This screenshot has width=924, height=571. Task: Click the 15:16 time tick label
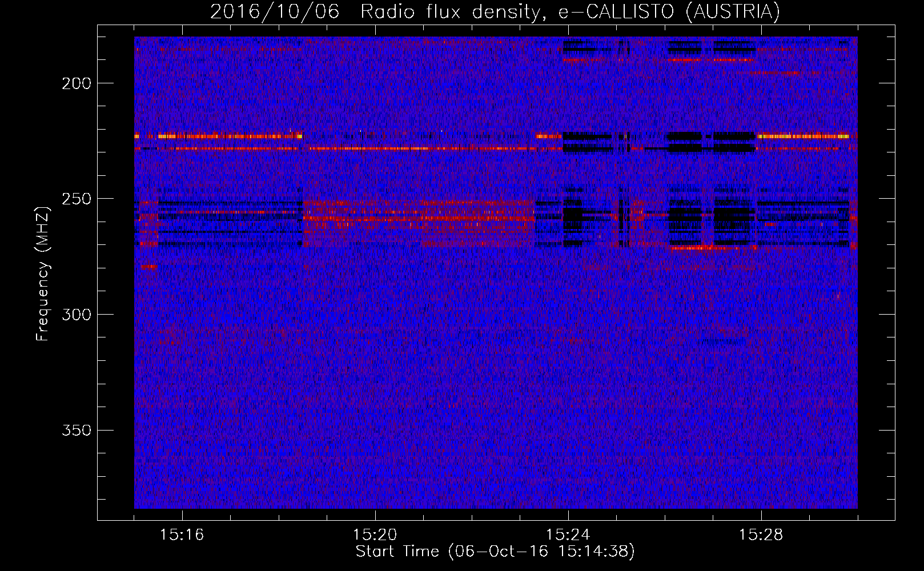click(x=182, y=535)
